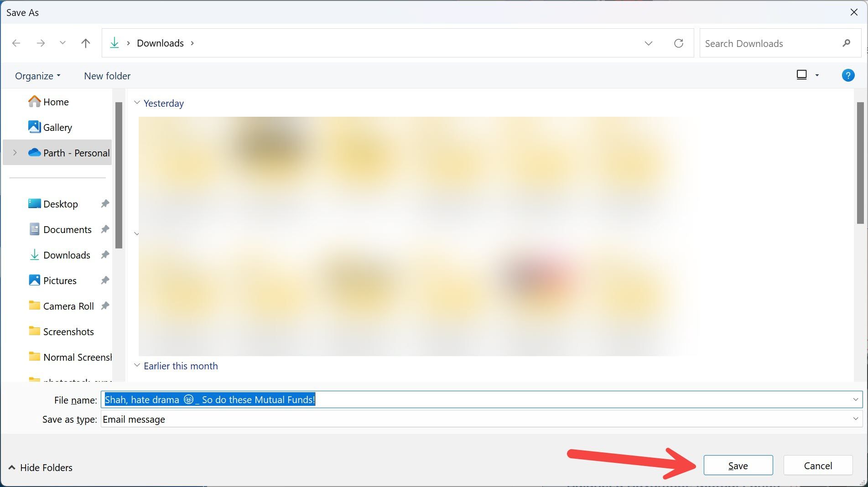
Task: Open Gallery from the sidebar
Action: (57, 127)
